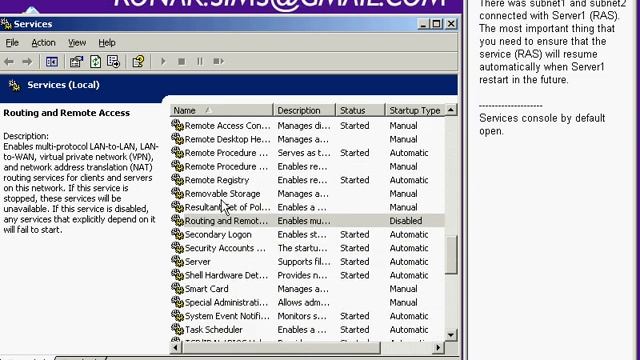Viewport: 640px width, 360px height.
Task: Click the gear icon beside Removable Storage
Action: click(177, 193)
